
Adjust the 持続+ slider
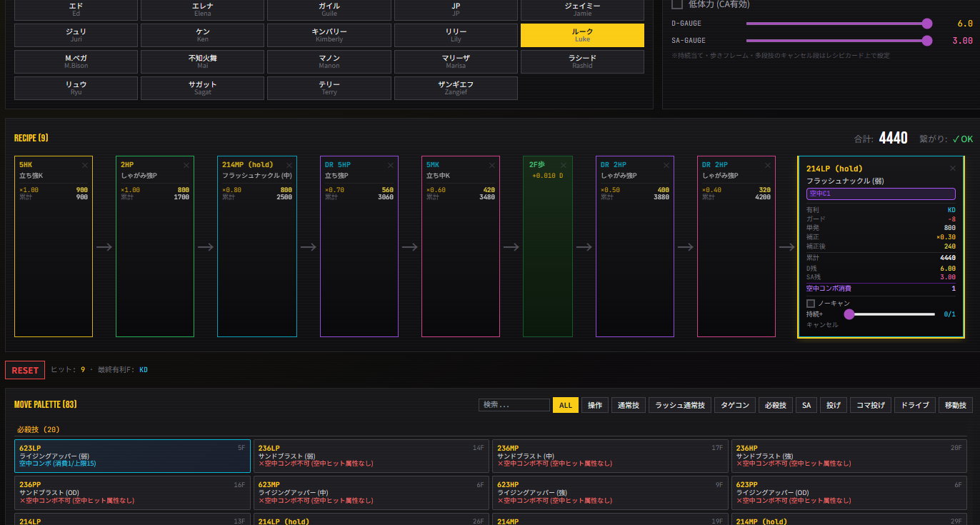[x=889, y=314]
